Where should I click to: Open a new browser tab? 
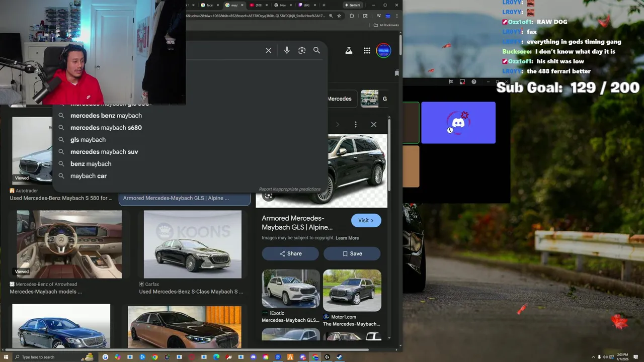coord(324,5)
